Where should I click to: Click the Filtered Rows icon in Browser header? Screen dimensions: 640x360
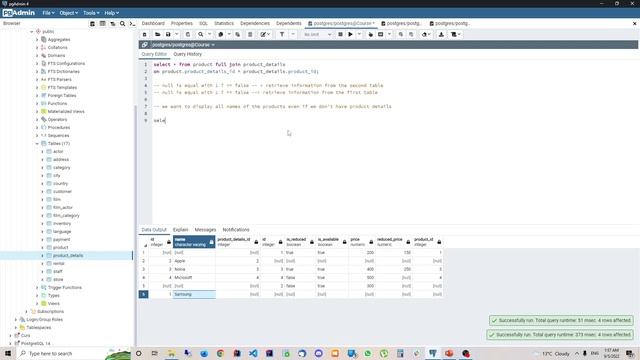(x=113, y=24)
